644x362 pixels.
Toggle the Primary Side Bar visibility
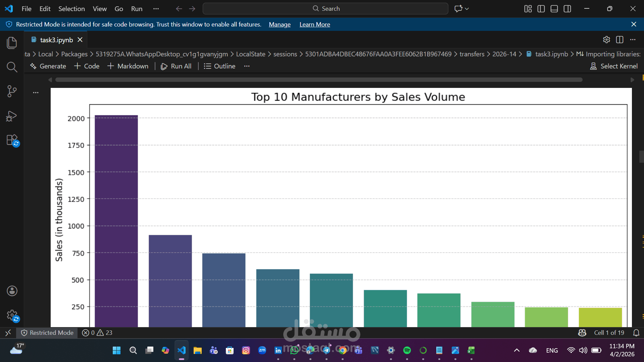click(541, 8)
